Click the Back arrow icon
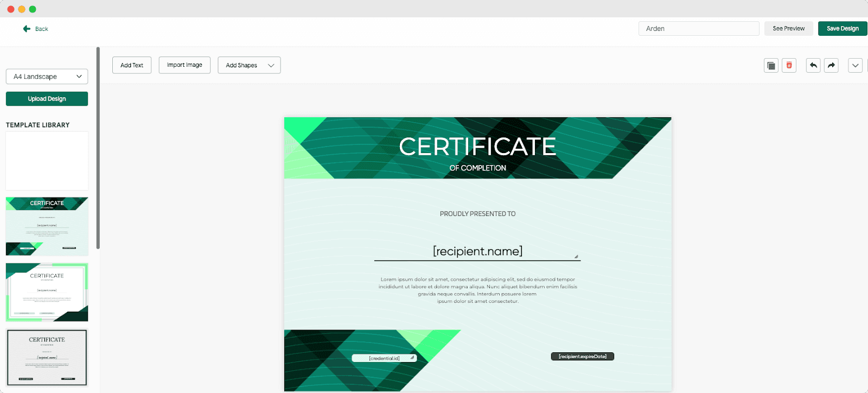This screenshot has width=868, height=393. [27, 29]
